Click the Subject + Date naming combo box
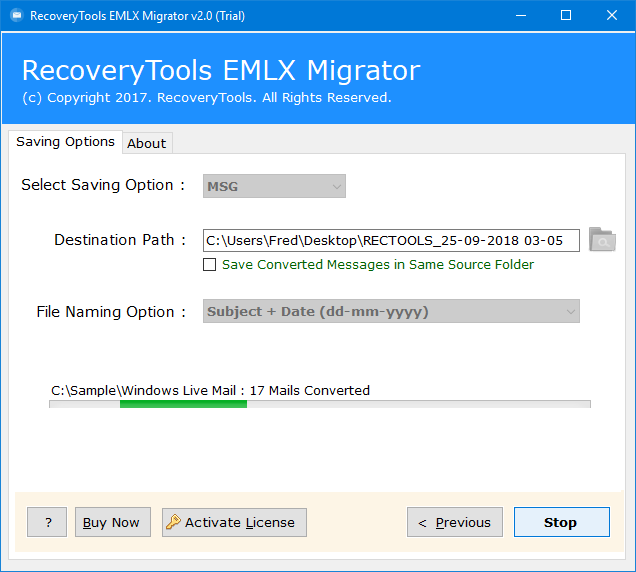This screenshot has height=572, width=636. [x=391, y=311]
